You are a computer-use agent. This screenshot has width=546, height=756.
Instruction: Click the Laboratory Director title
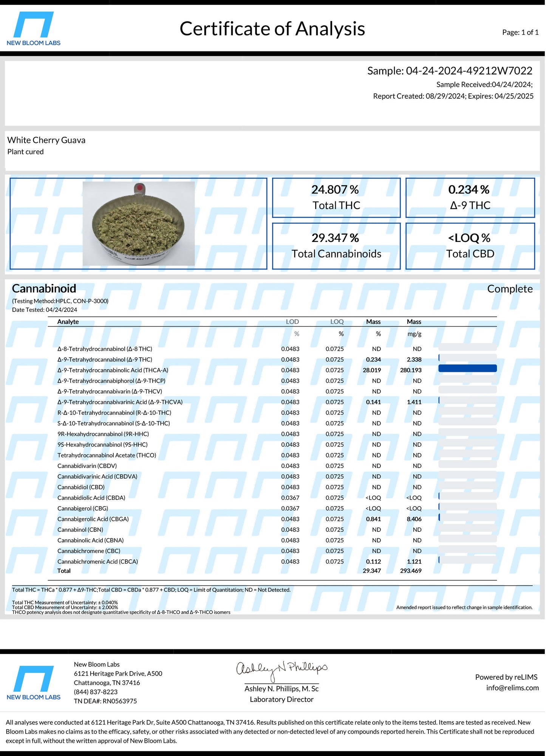[x=282, y=699]
